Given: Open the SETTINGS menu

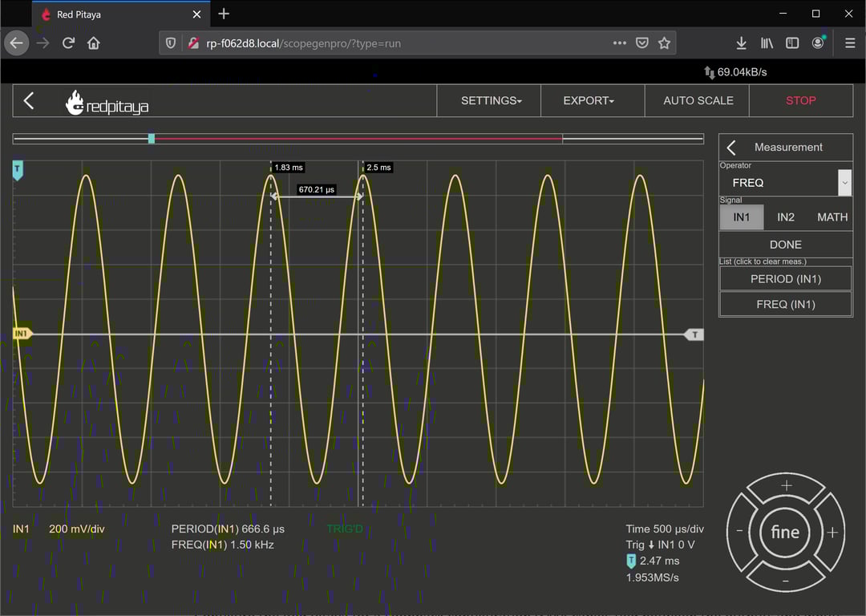Looking at the screenshot, I should [x=491, y=100].
